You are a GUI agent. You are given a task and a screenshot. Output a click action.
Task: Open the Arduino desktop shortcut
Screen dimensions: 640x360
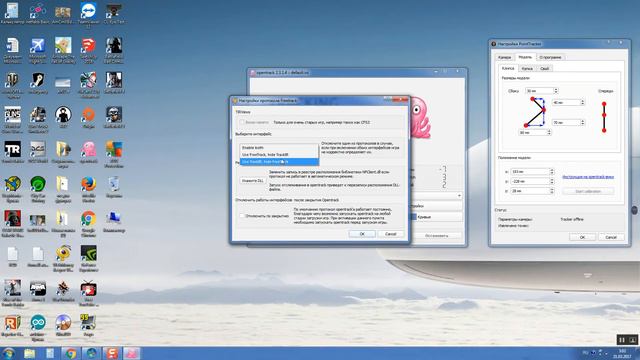tap(38, 326)
